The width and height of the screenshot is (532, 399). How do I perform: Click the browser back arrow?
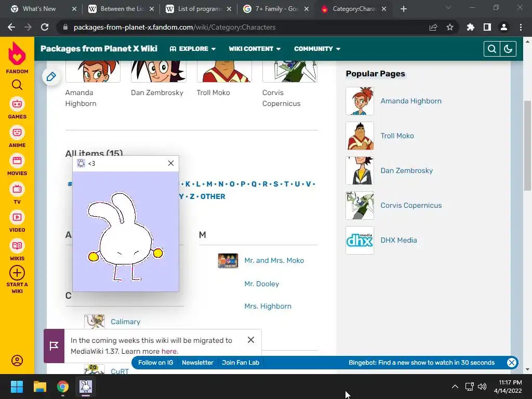tap(11, 27)
